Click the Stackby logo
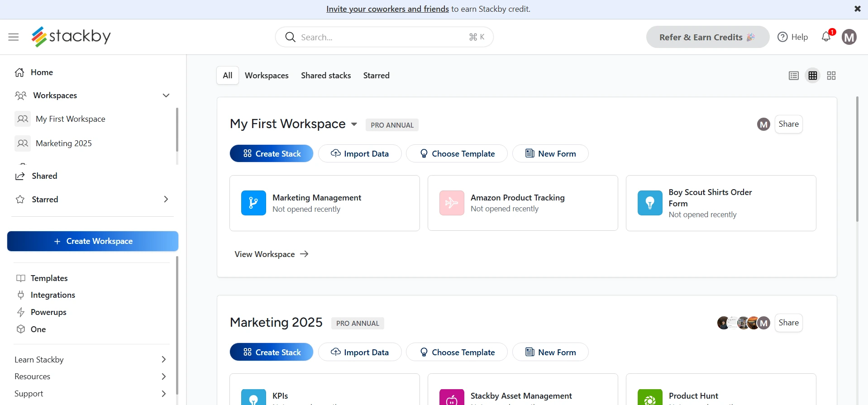Viewport: 868px width, 405px height. (71, 36)
